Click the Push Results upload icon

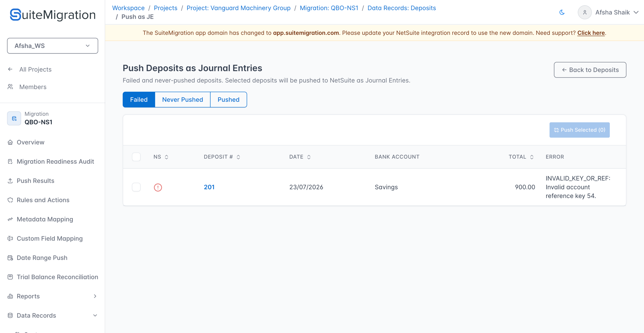pos(10,181)
